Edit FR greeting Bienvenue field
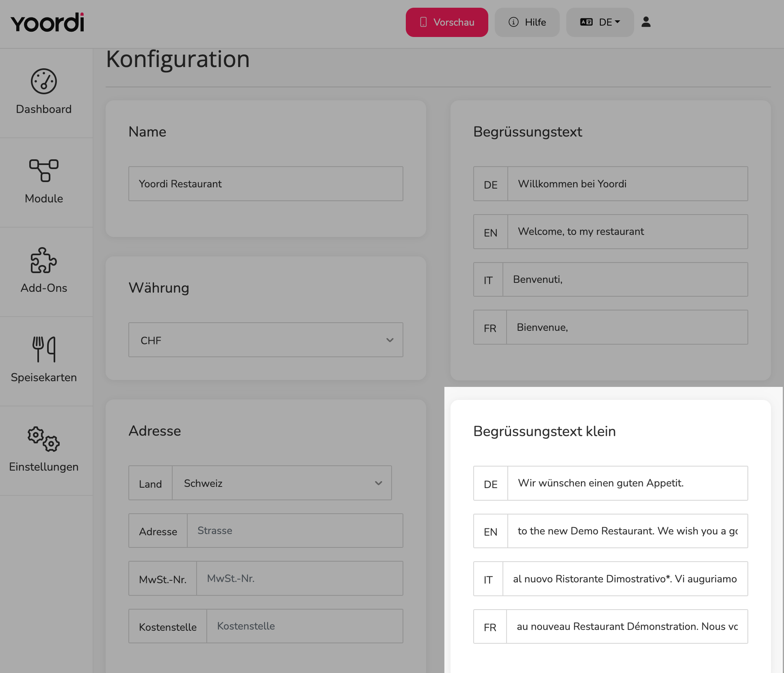Viewport: 784px width, 673px height. (627, 327)
